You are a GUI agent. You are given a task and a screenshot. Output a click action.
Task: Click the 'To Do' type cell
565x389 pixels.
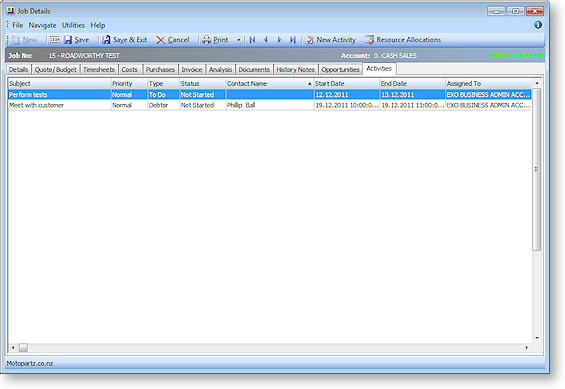pos(164,95)
